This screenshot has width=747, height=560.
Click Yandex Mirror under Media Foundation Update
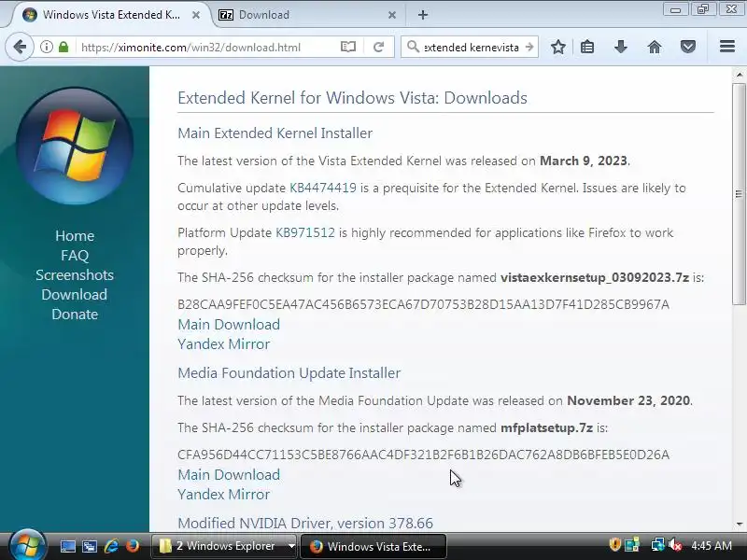pos(224,495)
